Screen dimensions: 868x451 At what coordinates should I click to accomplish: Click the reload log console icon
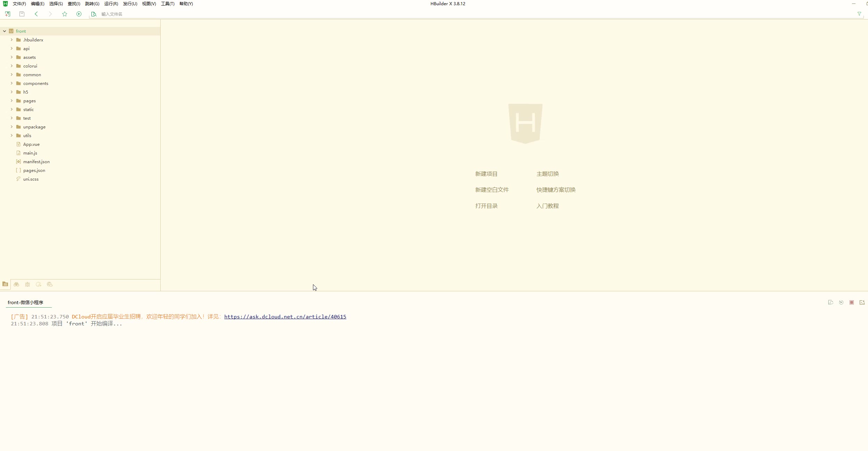tap(831, 302)
